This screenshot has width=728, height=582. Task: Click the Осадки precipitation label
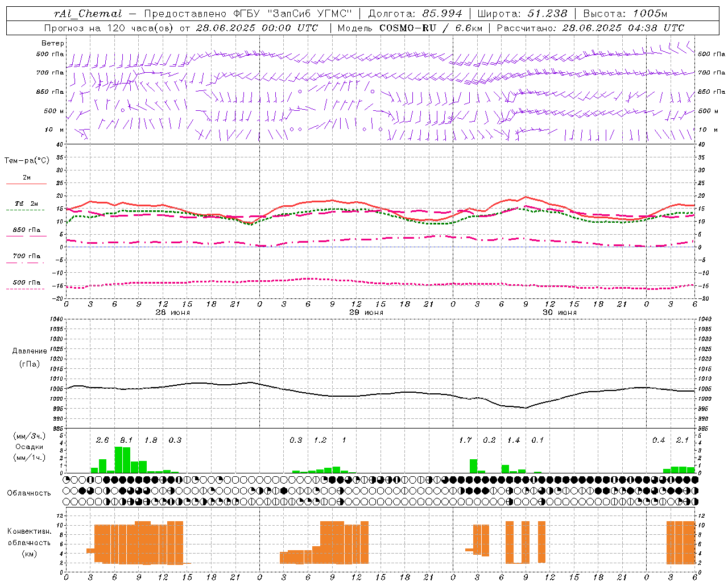pos(29,447)
